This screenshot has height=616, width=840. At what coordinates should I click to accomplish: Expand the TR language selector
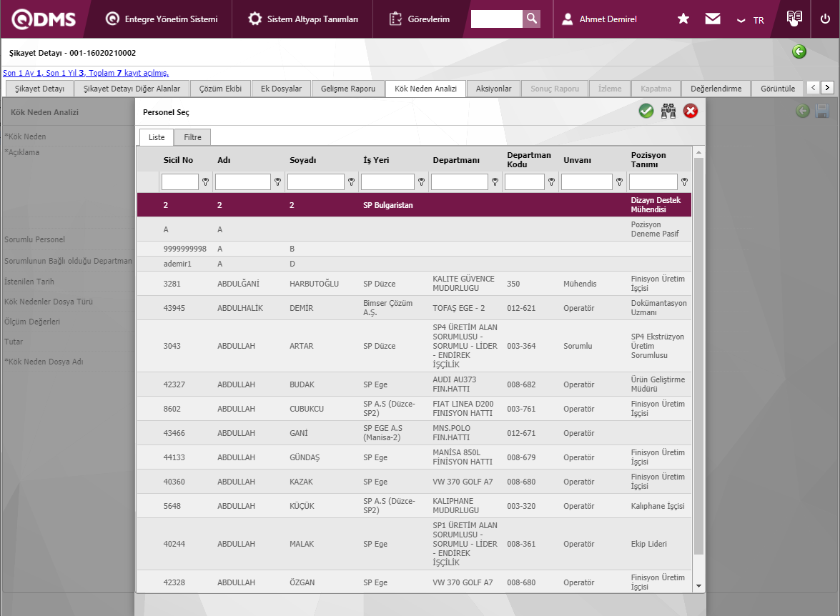[x=751, y=20]
